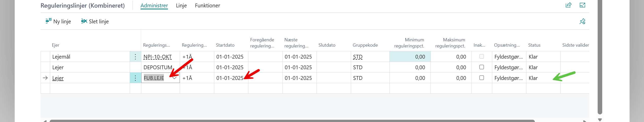Click the row selector arrow for FUB.LEJE
644x122 pixels.
(x=45, y=78)
